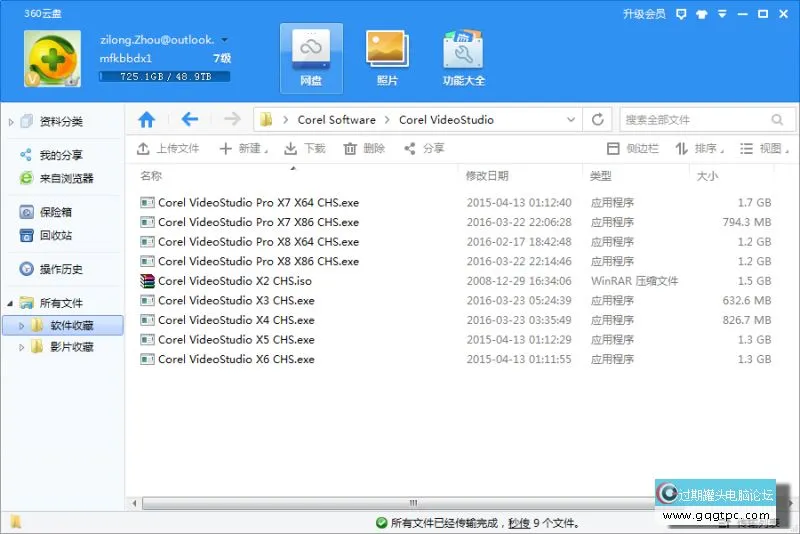Open the 回收站 recycle bin
This screenshot has height=534, width=800.
tap(56, 235)
